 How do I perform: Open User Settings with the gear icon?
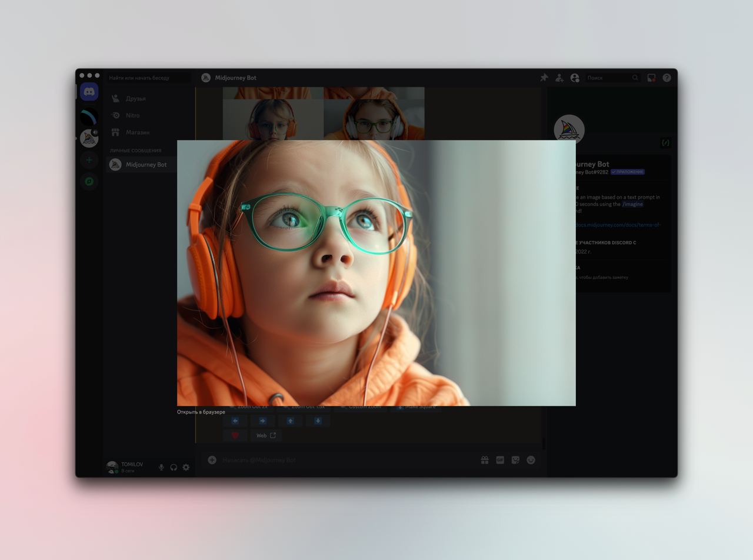point(186,467)
